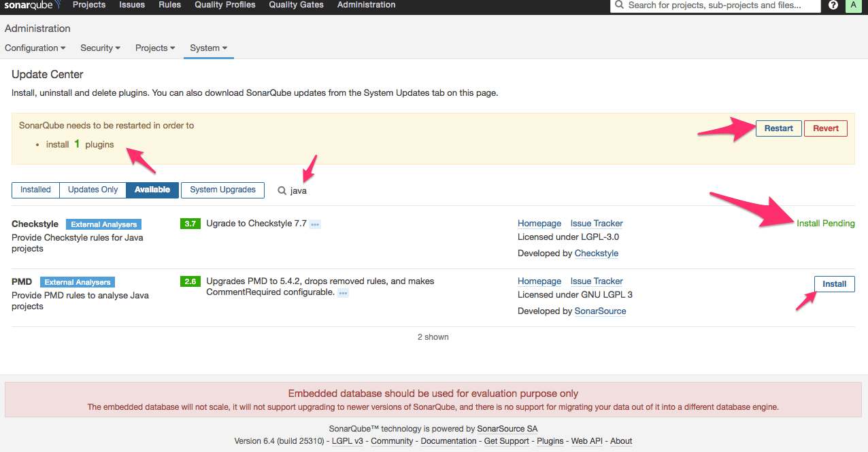868x452 pixels.
Task: Open Plugins footer link
Action: [550, 441]
